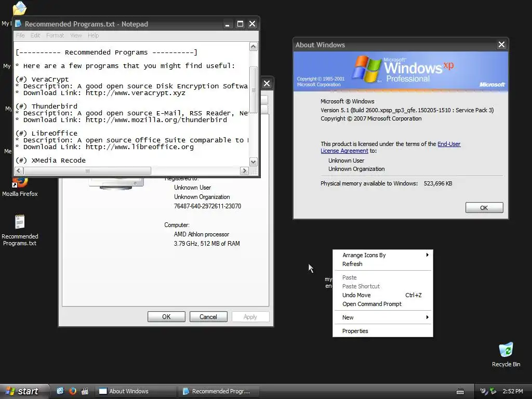The width and height of the screenshot is (532, 399).
Task: Minimize the Notepad window
Action: click(x=228, y=24)
